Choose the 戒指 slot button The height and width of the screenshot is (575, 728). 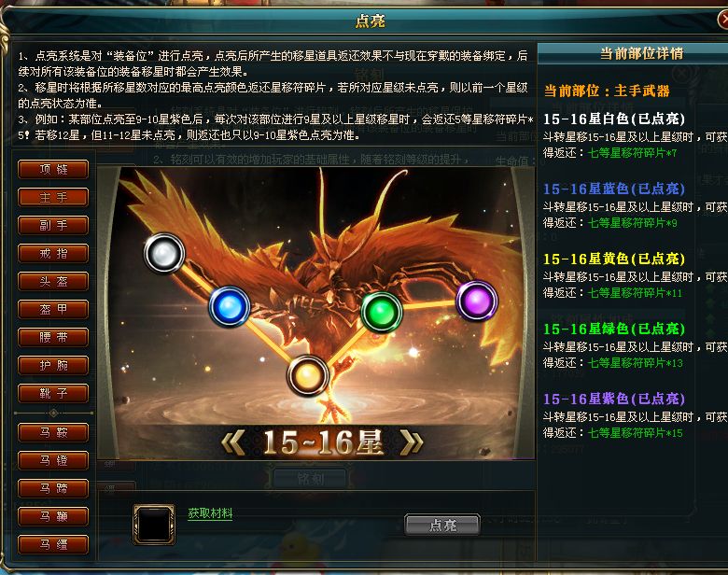(x=53, y=254)
